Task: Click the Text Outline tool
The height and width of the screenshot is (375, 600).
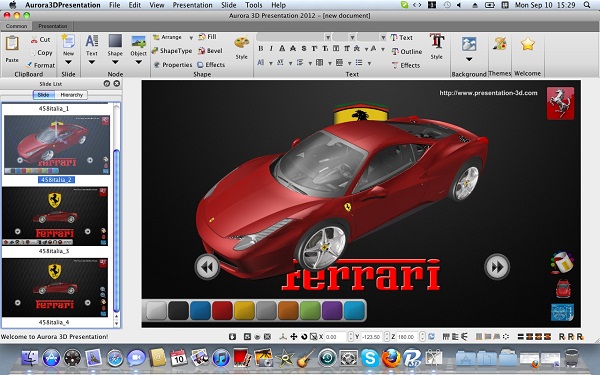Action: (406, 51)
